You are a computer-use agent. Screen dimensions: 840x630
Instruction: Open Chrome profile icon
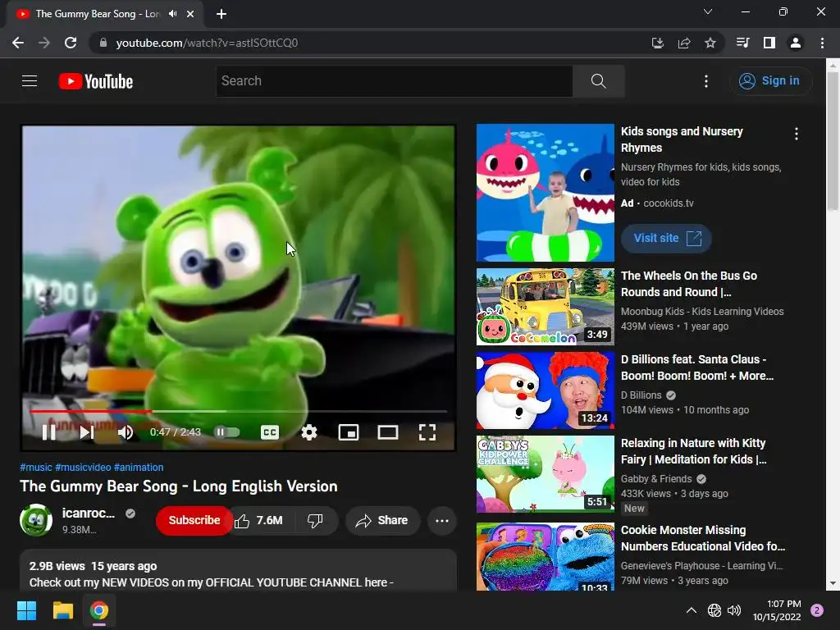tap(796, 43)
